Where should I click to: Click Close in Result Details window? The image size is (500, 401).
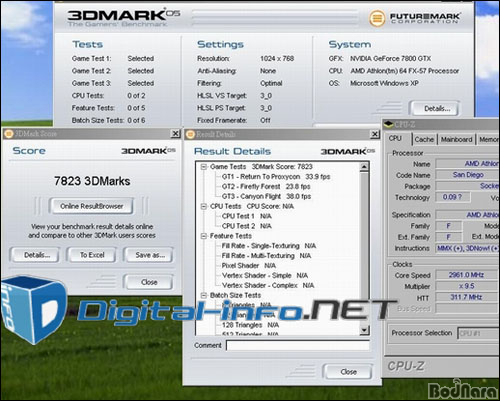[348, 372]
